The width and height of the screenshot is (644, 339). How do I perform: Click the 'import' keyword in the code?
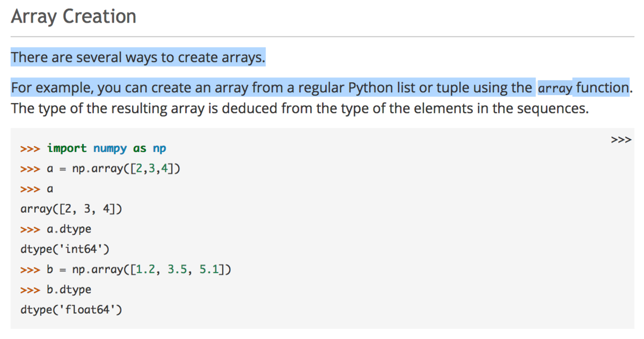pyautogui.click(x=67, y=148)
